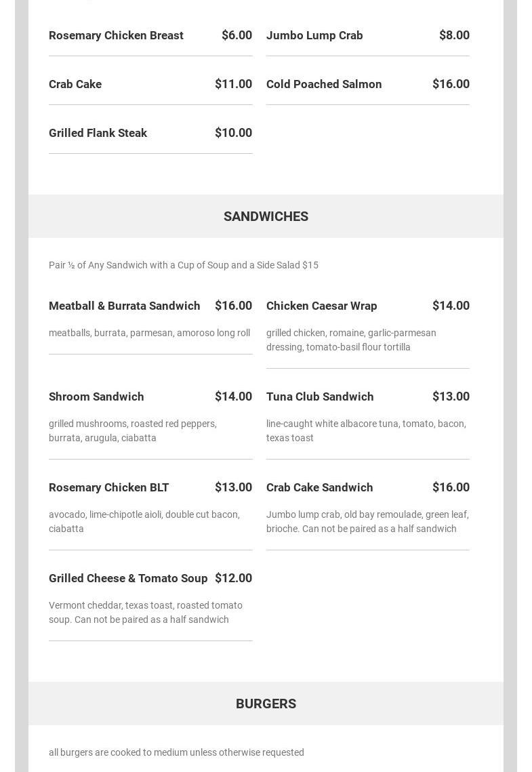Click the Meatball & Burrata Sandwich title
The width and height of the screenshot is (532, 772).
tap(124, 306)
